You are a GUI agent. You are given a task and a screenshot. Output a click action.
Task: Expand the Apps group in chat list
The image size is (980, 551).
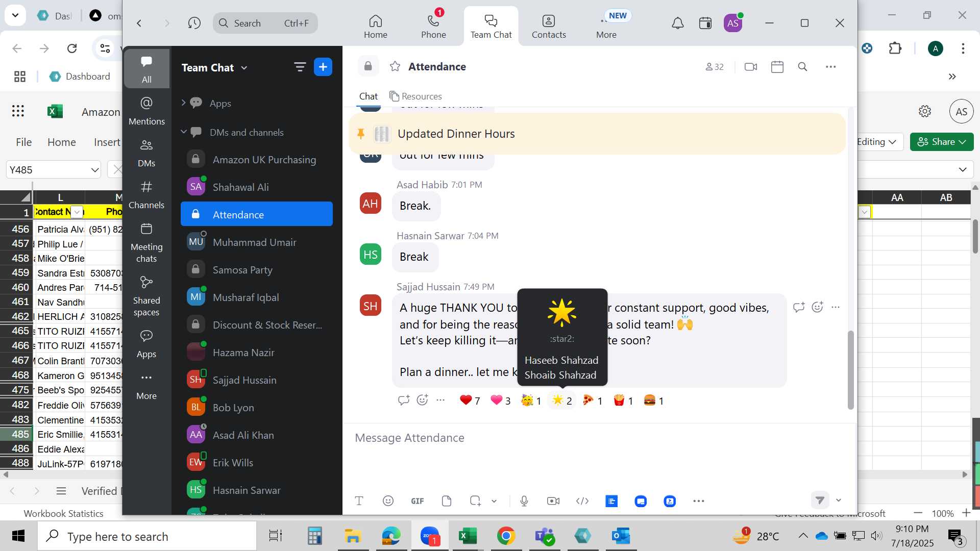183,103
